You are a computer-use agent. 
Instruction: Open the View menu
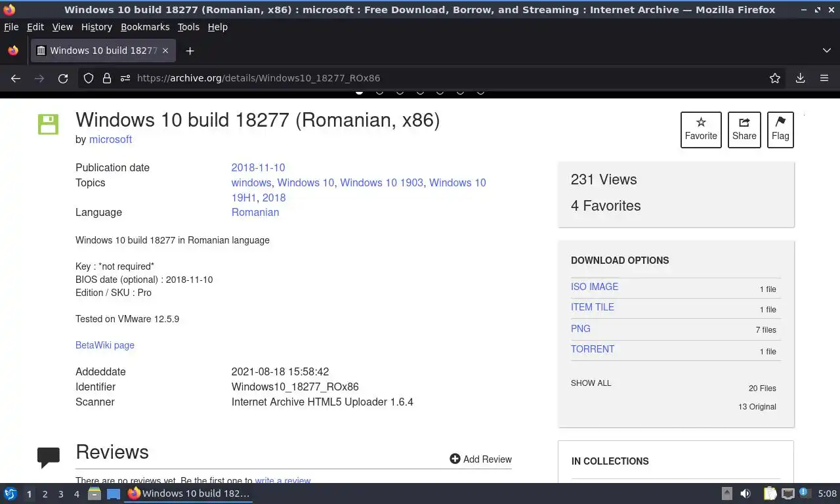[62, 27]
